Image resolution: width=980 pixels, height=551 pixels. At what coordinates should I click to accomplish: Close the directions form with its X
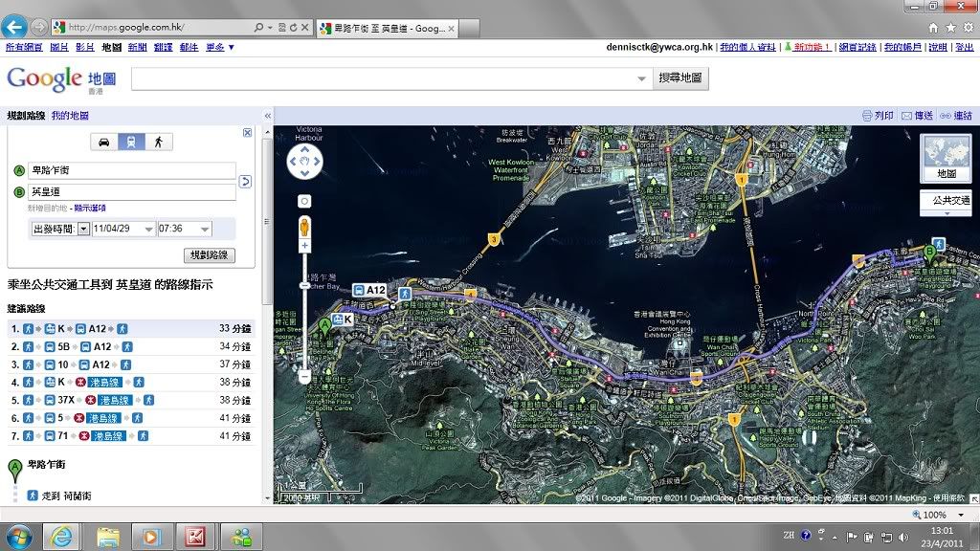pyautogui.click(x=248, y=132)
